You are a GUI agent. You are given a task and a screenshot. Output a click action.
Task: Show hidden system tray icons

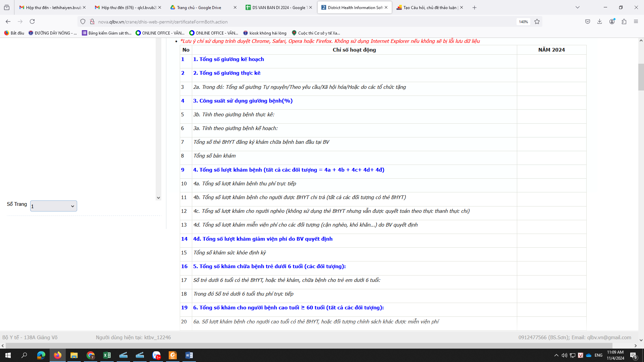pos(556,355)
